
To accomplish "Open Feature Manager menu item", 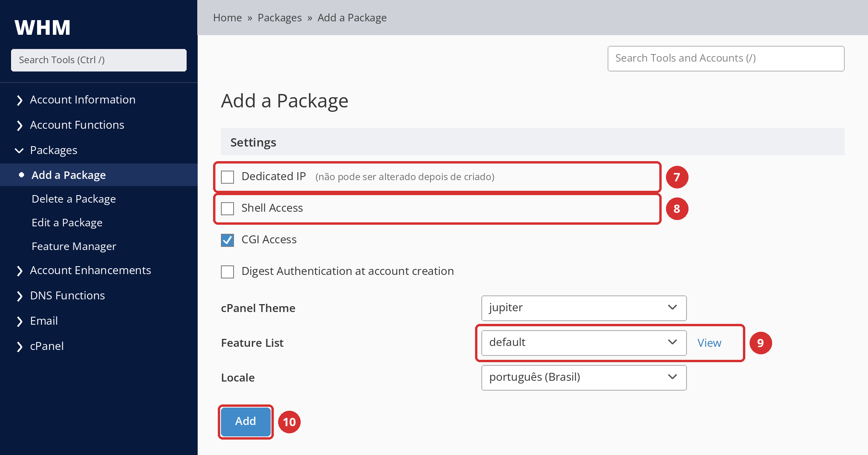I will [x=74, y=246].
